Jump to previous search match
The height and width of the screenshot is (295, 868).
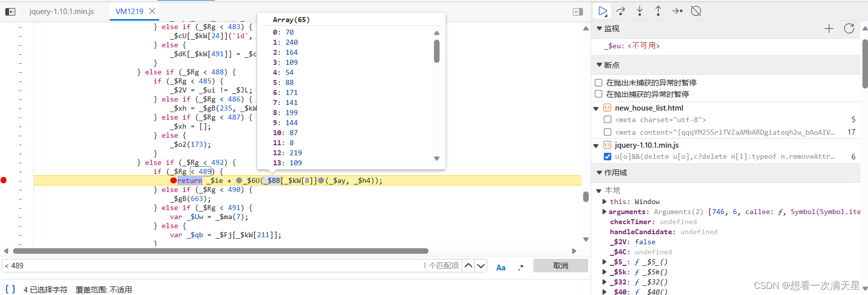click(x=468, y=266)
